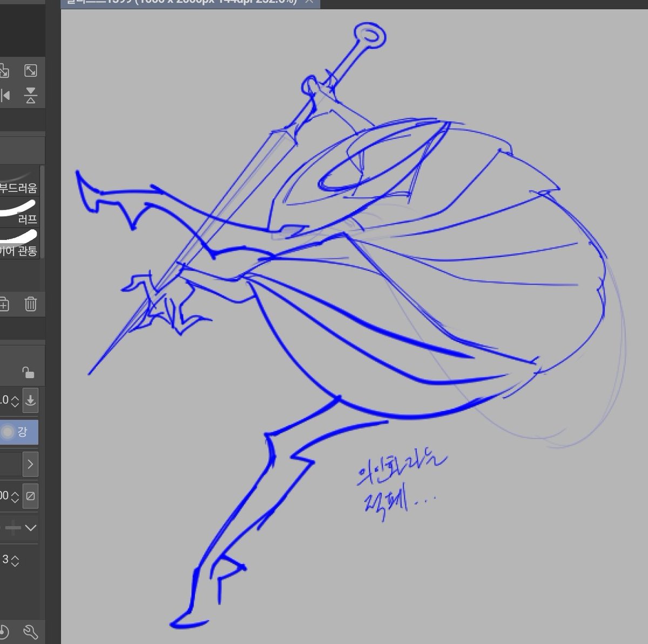Click the trash icon to delete sub tool
The image size is (648, 644).
coord(31,304)
